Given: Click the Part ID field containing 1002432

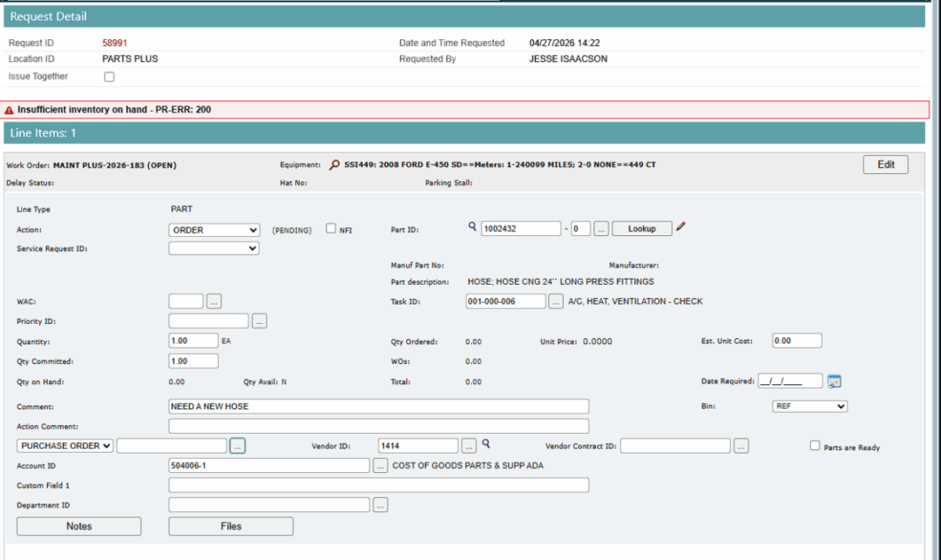Looking at the screenshot, I should coord(521,229).
